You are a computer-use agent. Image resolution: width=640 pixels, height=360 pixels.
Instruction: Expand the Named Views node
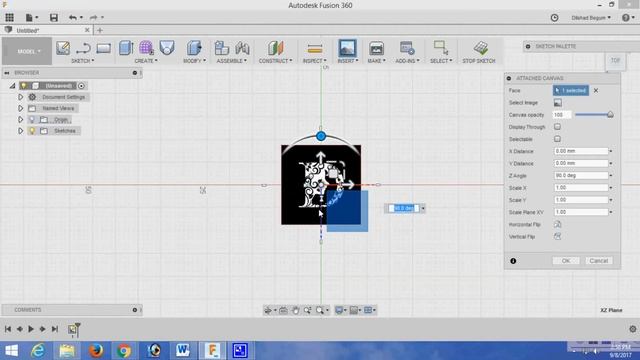point(20,108)
